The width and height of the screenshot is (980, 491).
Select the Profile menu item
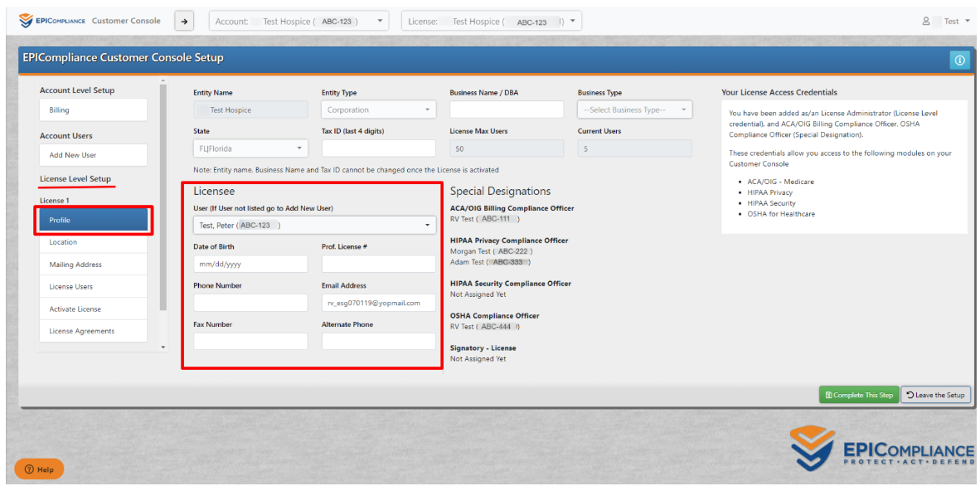(x=93, y=220)
